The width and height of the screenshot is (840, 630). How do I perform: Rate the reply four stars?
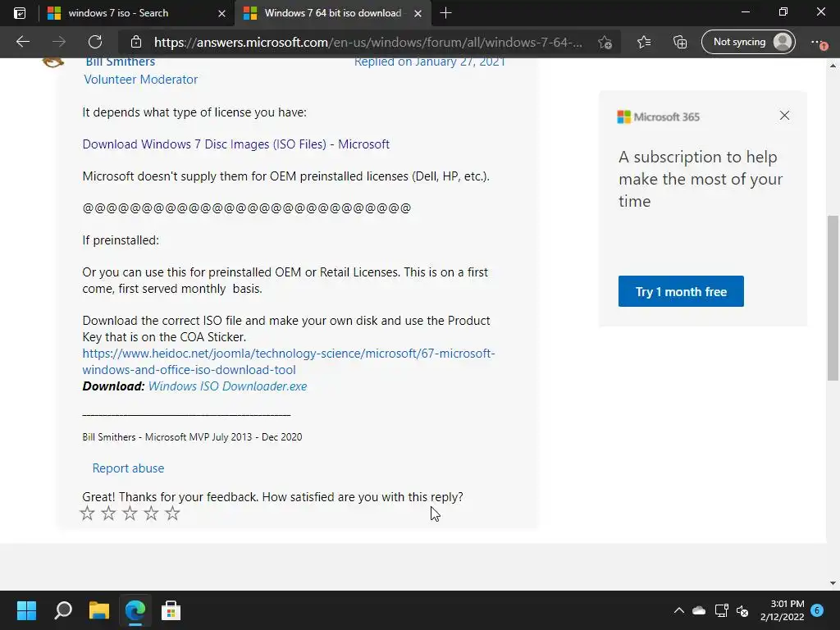tap(152, 514)
